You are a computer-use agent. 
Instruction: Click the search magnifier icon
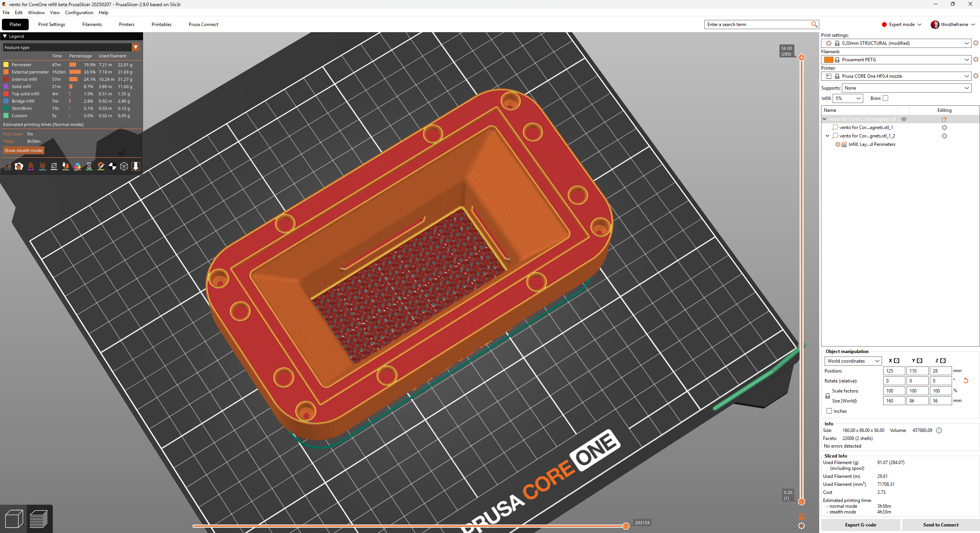(x=814, y=25)
